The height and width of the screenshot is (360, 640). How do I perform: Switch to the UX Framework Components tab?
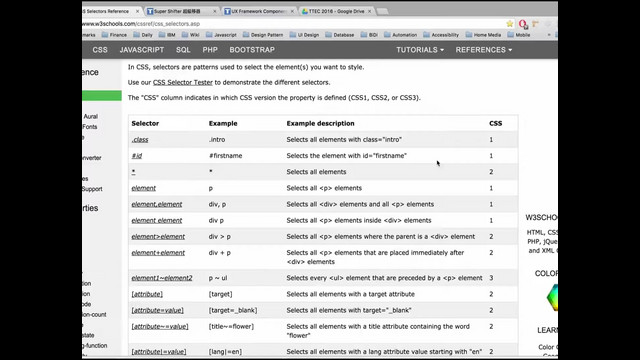pyautogui.click(x=259, y=11)
